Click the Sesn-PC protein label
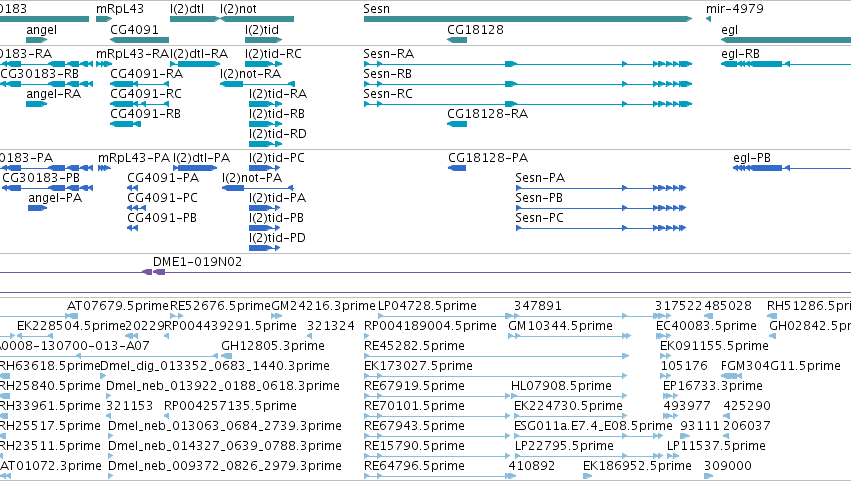This screenshot has width=851, height=481. (539, 218)
